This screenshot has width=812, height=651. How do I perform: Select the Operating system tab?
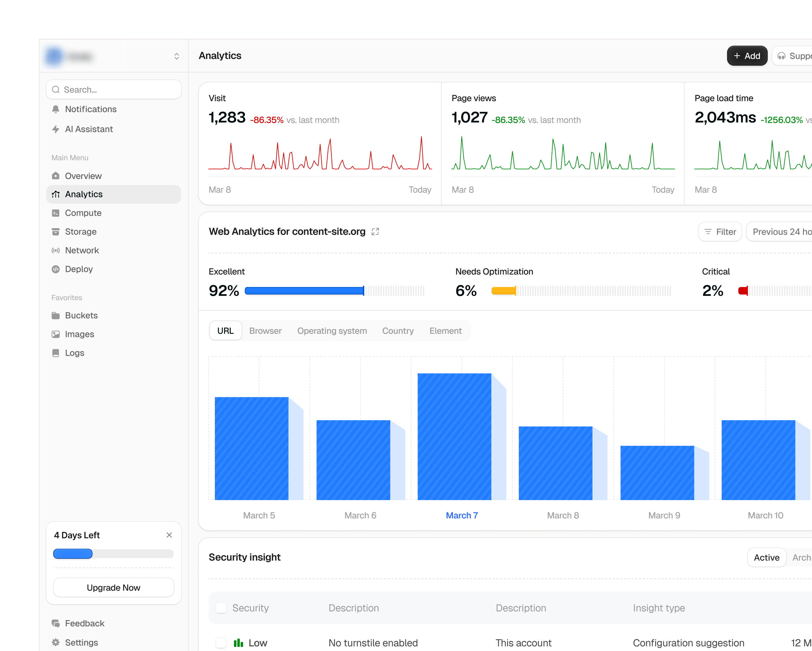(332, 331)
